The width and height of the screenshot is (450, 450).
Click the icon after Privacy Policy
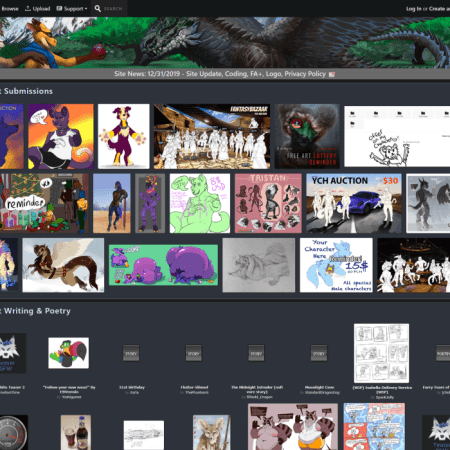[x=332, y=74]
